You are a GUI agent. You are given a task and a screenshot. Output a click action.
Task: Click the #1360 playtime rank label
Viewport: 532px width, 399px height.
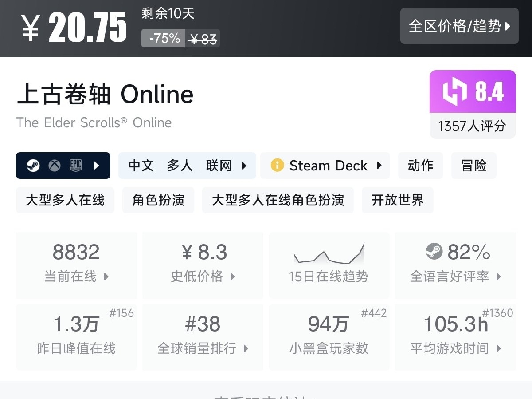pos(497,313)
